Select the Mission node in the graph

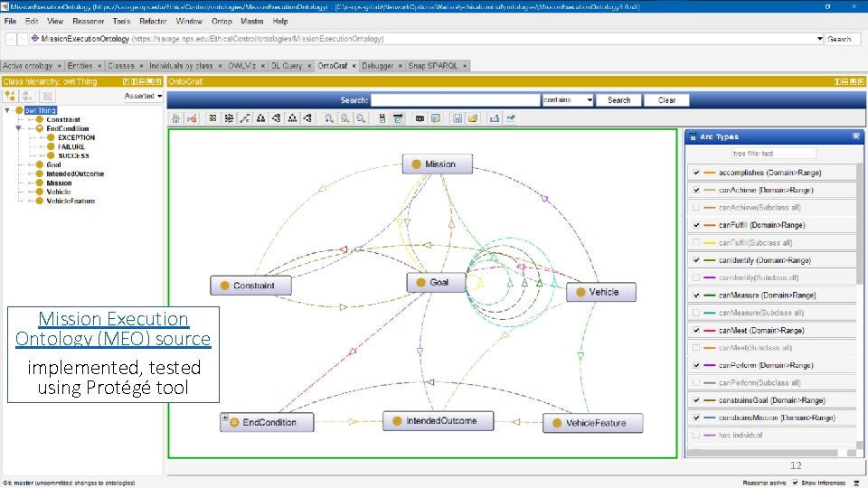(438, 164)
